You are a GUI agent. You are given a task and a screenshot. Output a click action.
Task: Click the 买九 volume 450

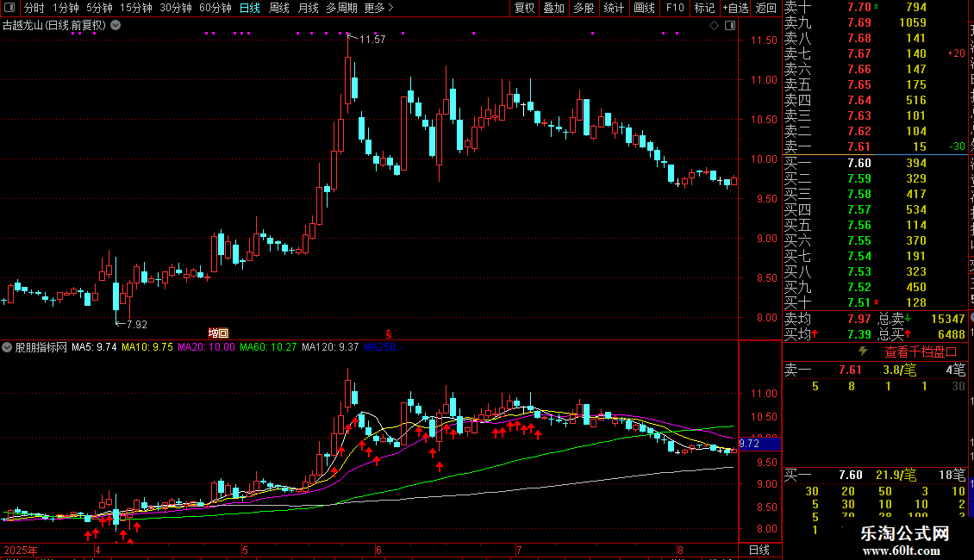[x=916, y=287]
